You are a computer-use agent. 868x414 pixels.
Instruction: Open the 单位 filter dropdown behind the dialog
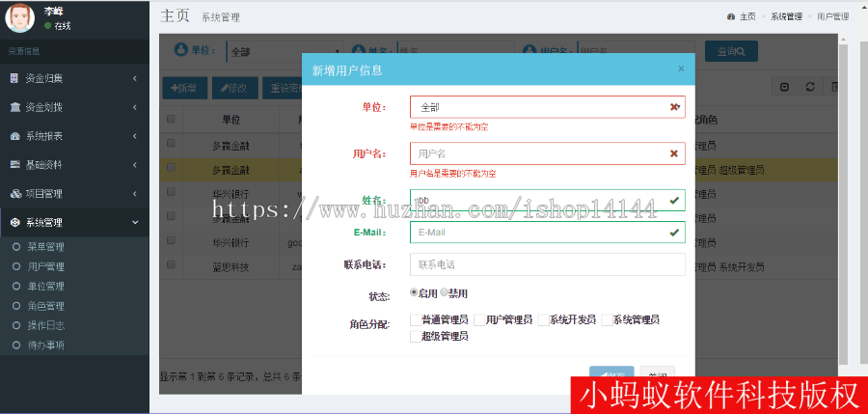(285, 51)
